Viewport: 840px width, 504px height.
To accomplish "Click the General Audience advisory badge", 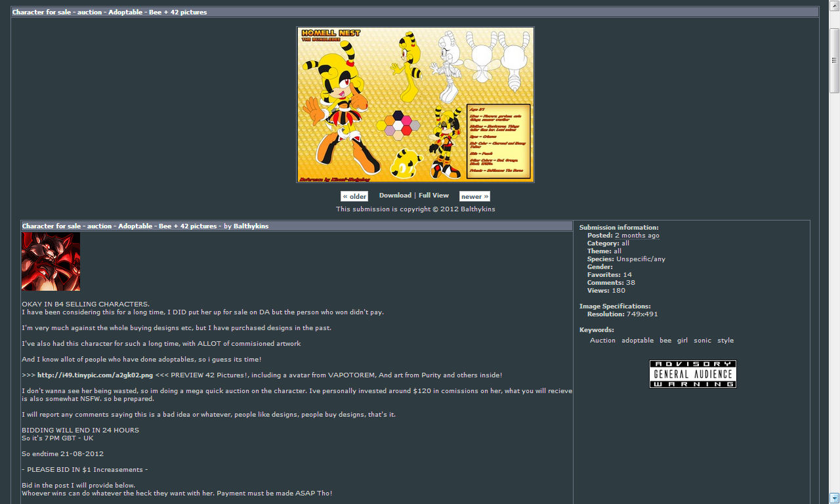I will click(692, 374).
